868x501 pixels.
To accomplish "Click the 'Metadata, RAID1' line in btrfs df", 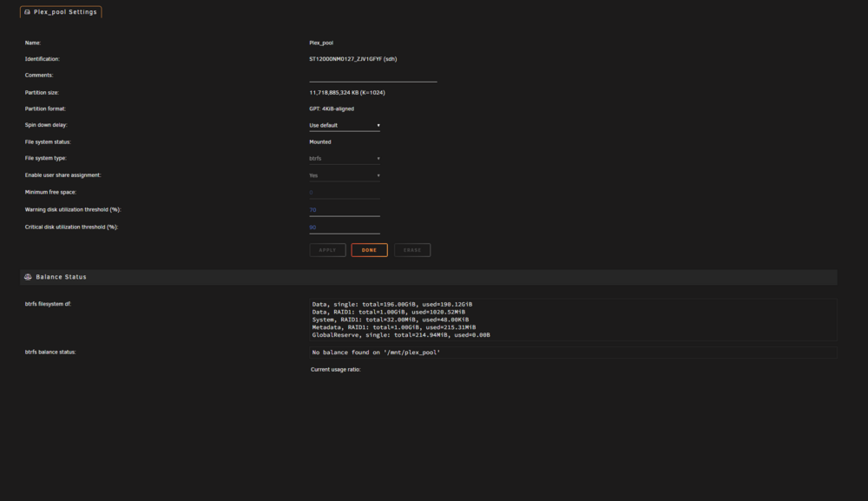I will (x=393, y=327).
